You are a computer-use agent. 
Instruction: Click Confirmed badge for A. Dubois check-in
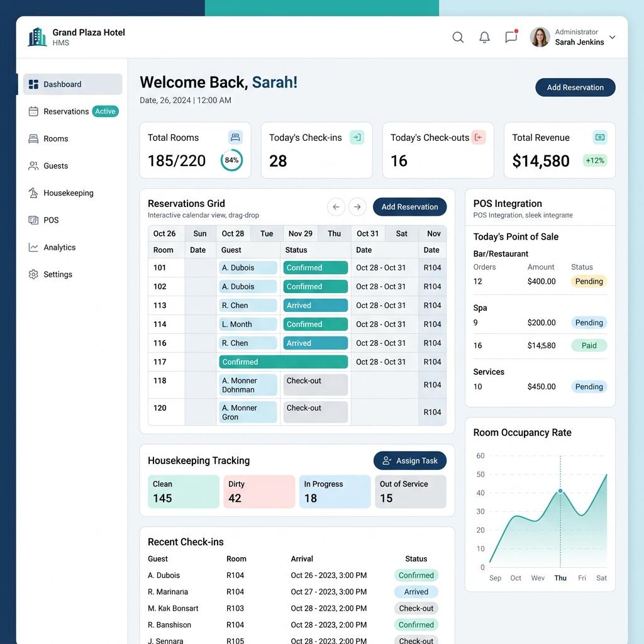[x=416, y=575]
